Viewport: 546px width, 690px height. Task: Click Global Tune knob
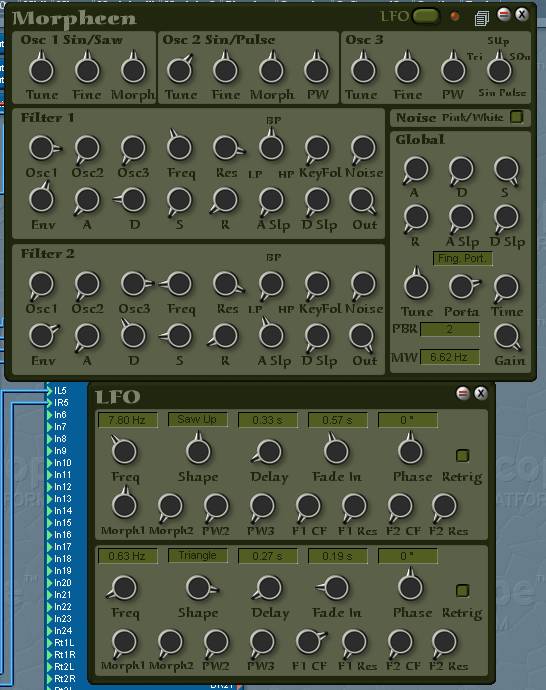pos(416,286)
